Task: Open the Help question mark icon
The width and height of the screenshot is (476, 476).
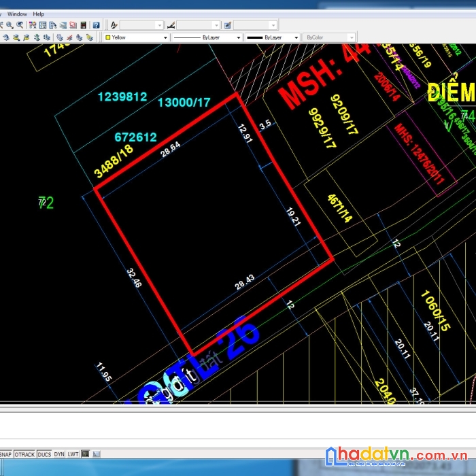Action: point(97,25)
